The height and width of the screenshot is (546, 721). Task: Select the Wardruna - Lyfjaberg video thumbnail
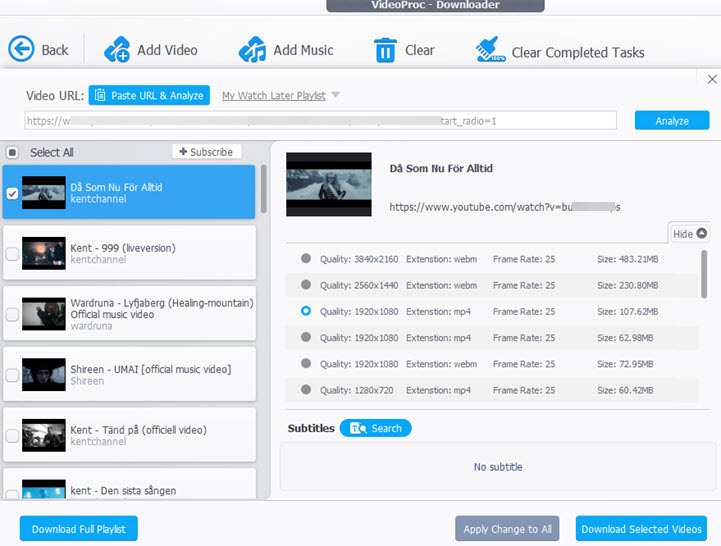[x=44, y=312]
